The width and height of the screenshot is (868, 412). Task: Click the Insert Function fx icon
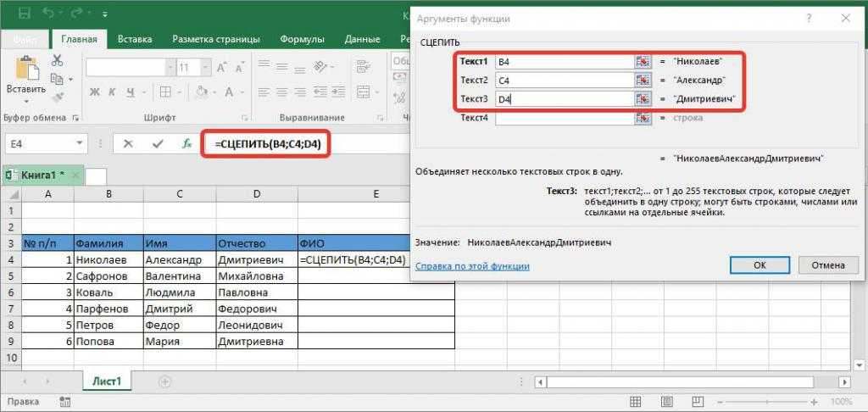tap(186, 144)
